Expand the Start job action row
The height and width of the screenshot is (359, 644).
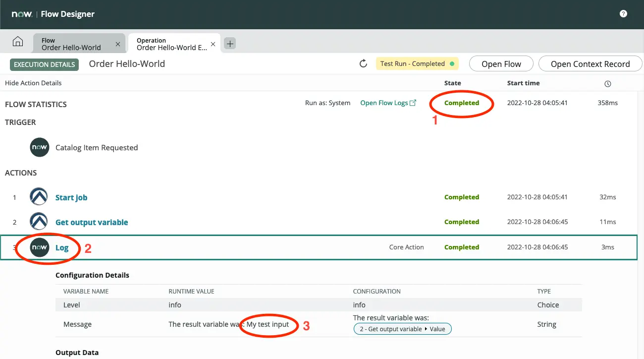71,197
